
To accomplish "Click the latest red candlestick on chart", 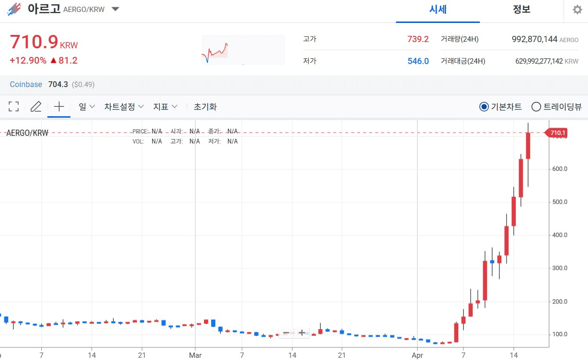I will point(528,145).
